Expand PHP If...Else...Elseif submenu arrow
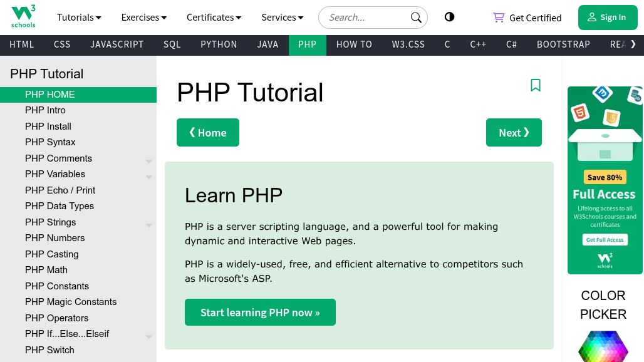This screenshot has height=362, width=644. [x=148, y=336]
